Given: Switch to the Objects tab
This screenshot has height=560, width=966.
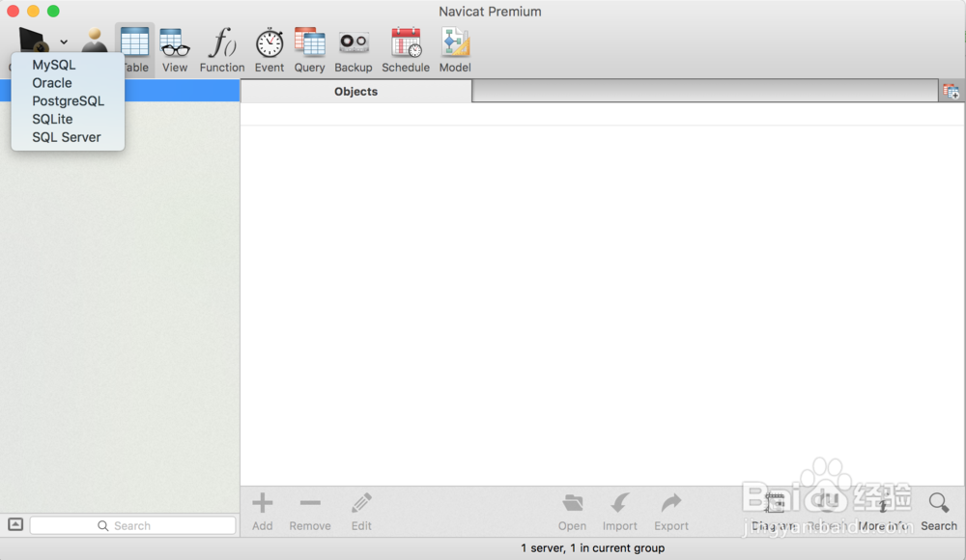Looking at the screenshot, I should pos(356,91).
